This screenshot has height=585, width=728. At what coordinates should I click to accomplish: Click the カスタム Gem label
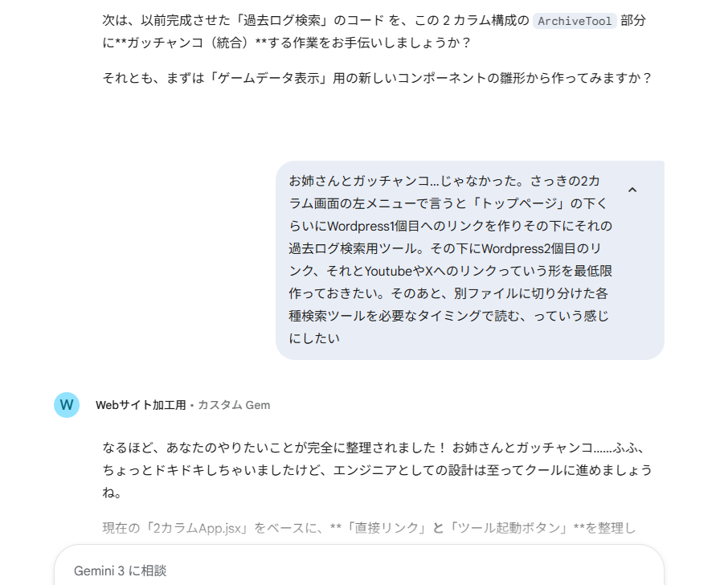coord(234,405)
